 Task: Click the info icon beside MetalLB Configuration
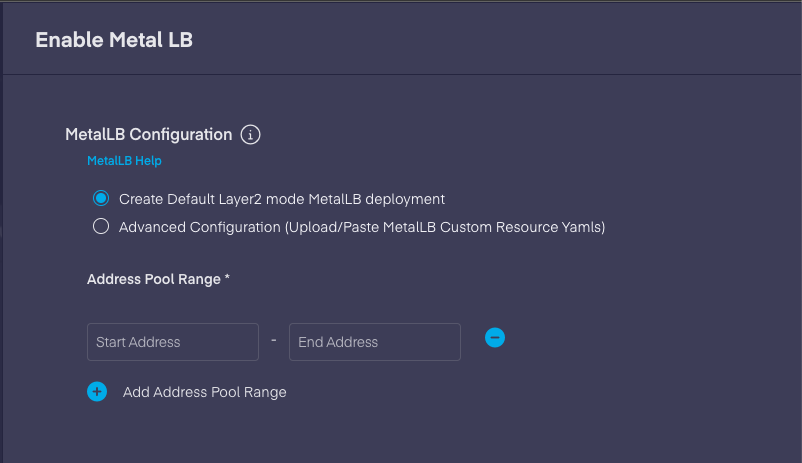coord(251,134)
